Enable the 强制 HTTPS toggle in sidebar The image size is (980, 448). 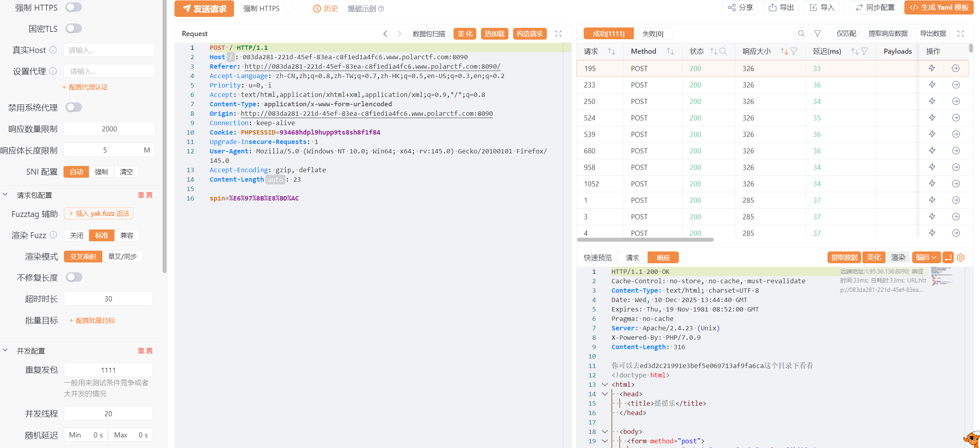pyautogui.click(x=73, y=7)
